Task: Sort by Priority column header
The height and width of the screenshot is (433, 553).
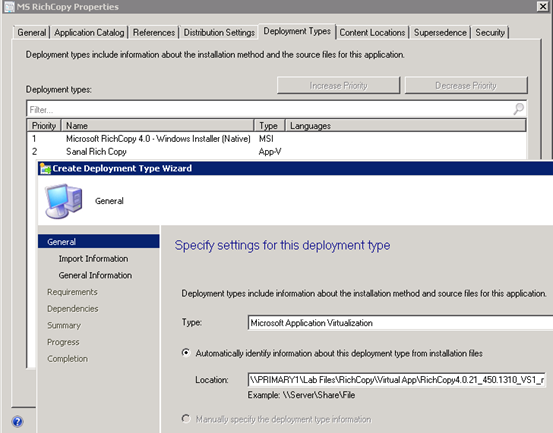Action: (44, 126)
